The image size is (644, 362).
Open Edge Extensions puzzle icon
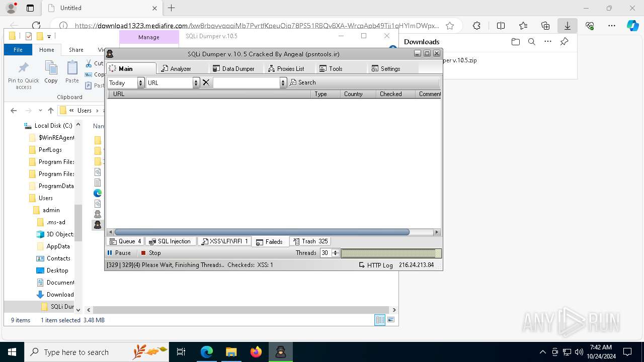(476, 26)
